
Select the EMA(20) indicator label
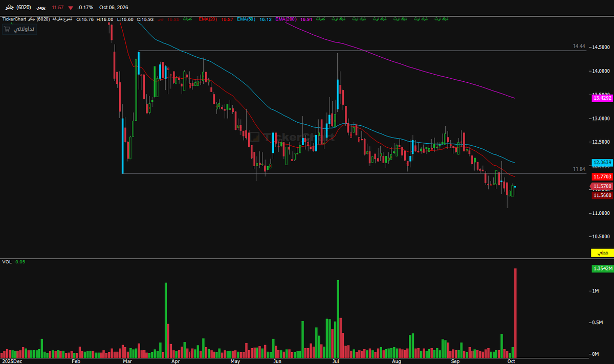click(208, 19)
